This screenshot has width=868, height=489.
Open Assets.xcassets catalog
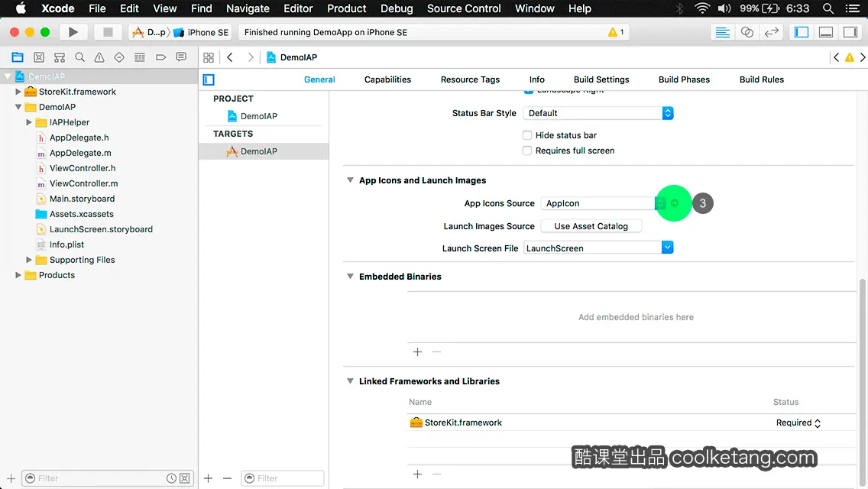pyautogui.click(x=81, y=214)
